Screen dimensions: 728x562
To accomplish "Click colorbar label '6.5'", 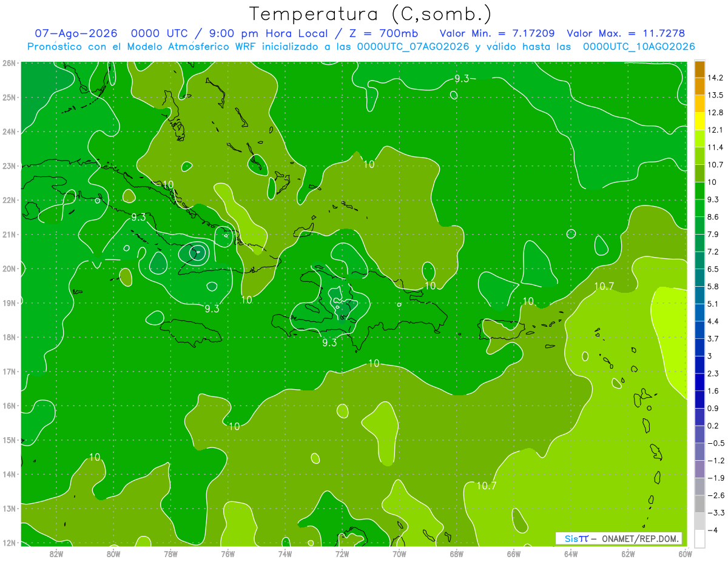I will click(713, 269).
